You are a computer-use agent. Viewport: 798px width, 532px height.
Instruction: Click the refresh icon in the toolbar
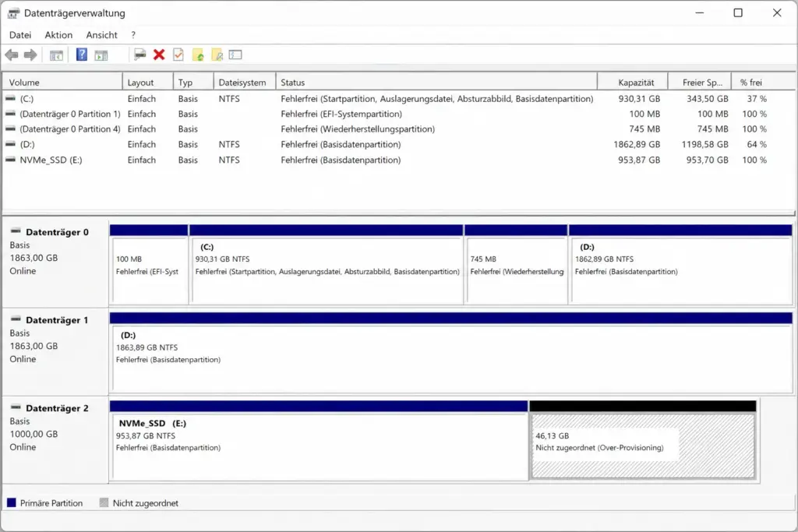click(x=198, y=55)
